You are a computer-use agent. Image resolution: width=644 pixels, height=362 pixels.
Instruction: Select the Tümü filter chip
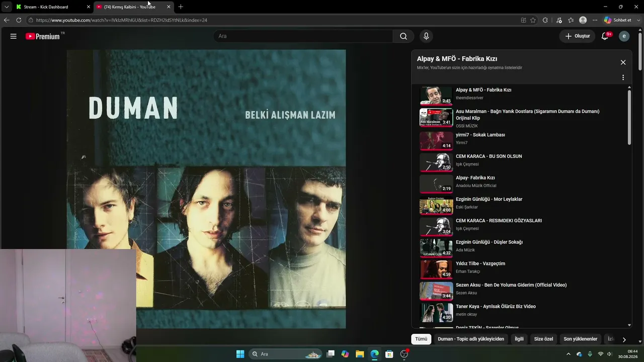(421, 339)
